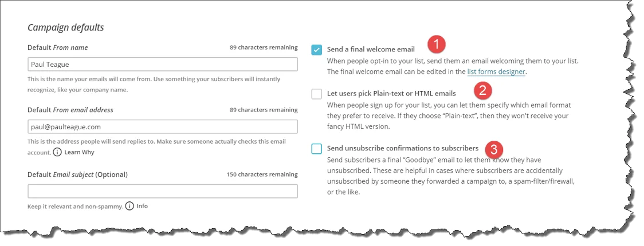Click the Send unsubscribe confirmations to subscribers label

coord(402,148)
